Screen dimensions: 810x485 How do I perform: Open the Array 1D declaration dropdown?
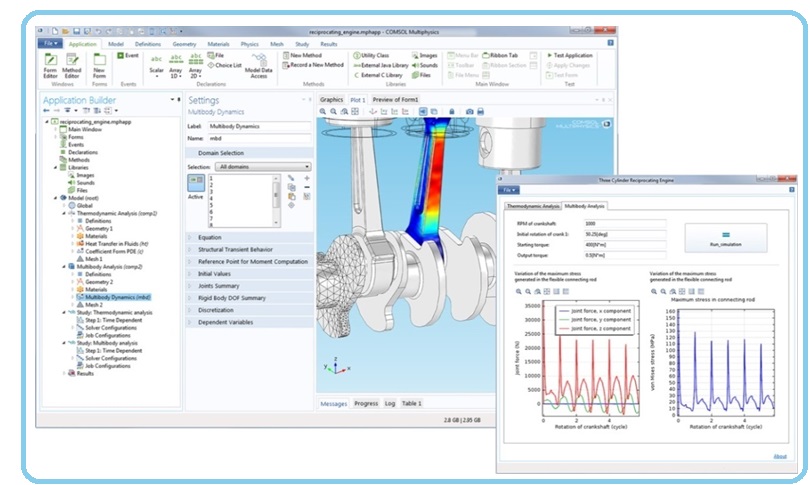176,66
